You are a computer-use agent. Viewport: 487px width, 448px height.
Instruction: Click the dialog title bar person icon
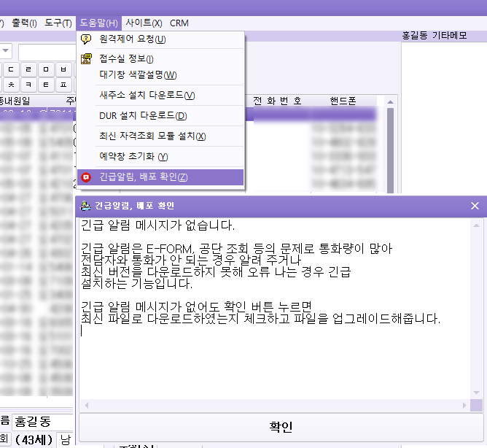click(x=86, y=206)
